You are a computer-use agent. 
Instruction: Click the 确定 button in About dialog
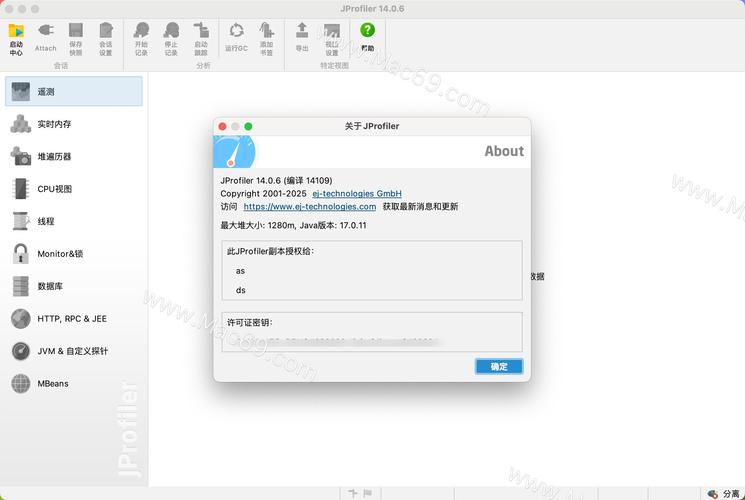(498, 367)
